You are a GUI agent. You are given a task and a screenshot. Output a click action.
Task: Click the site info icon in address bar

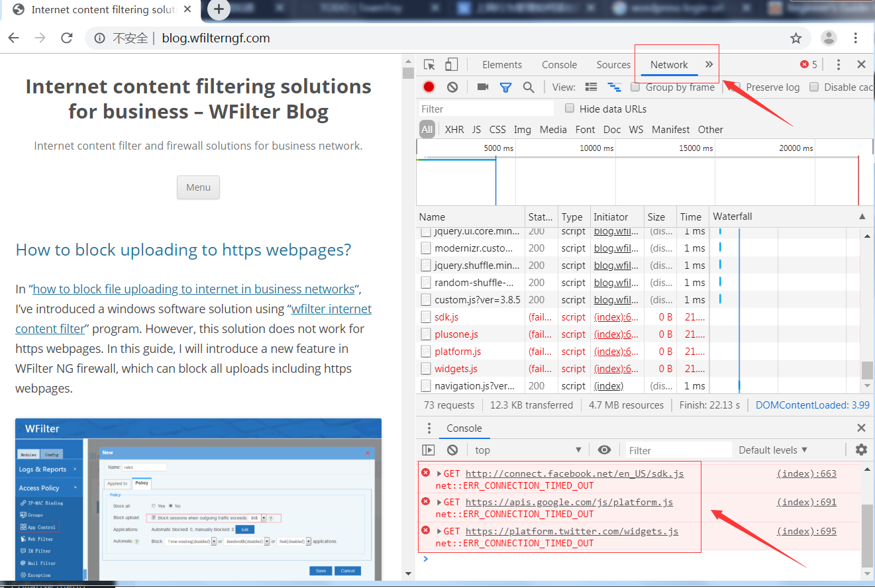point(99,38)
